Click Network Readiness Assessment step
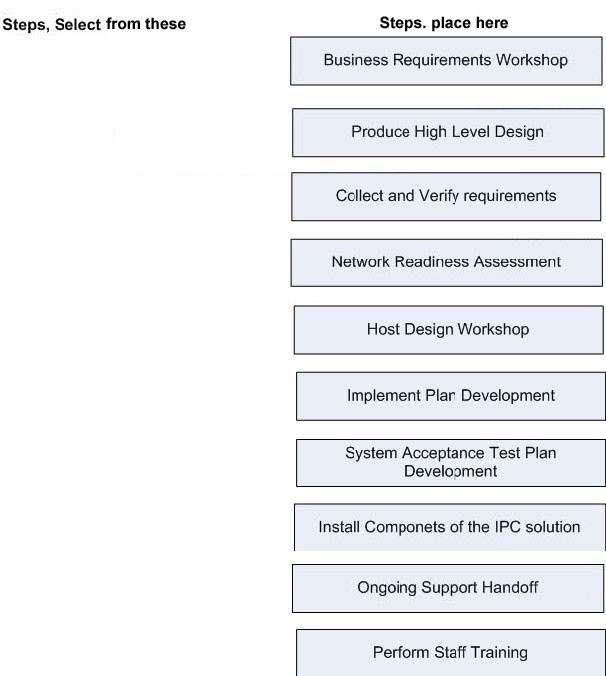606x676 pixels. tap(447, 263)
